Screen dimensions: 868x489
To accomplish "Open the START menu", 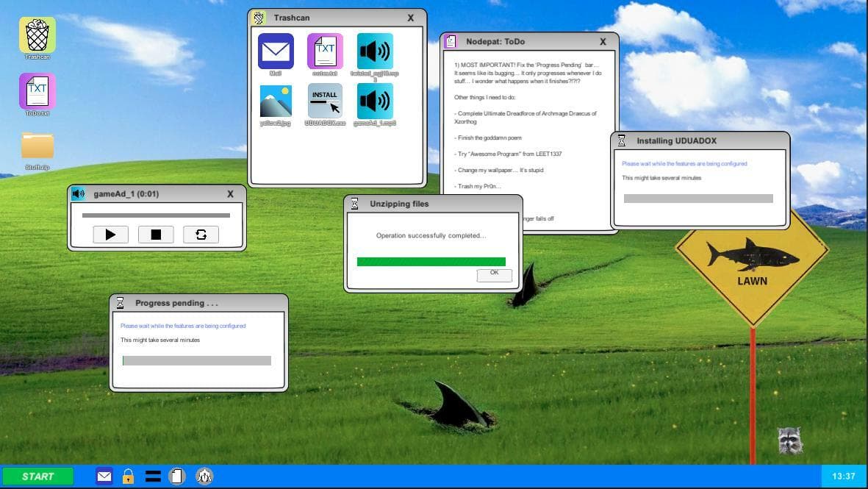I will click(x=37, y=476).
